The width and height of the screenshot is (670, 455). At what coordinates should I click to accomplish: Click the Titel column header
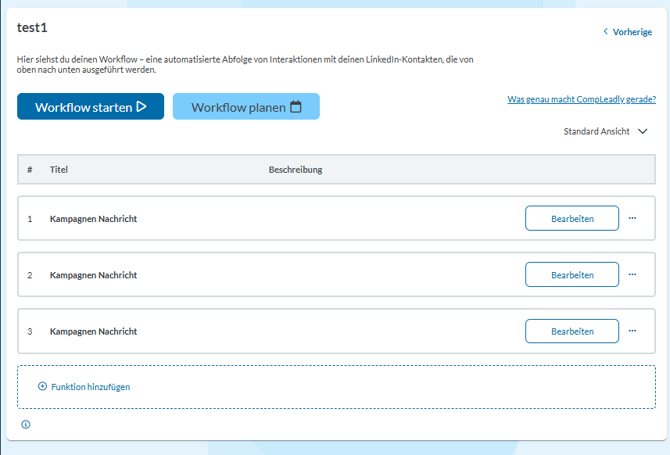click(59, 170)
